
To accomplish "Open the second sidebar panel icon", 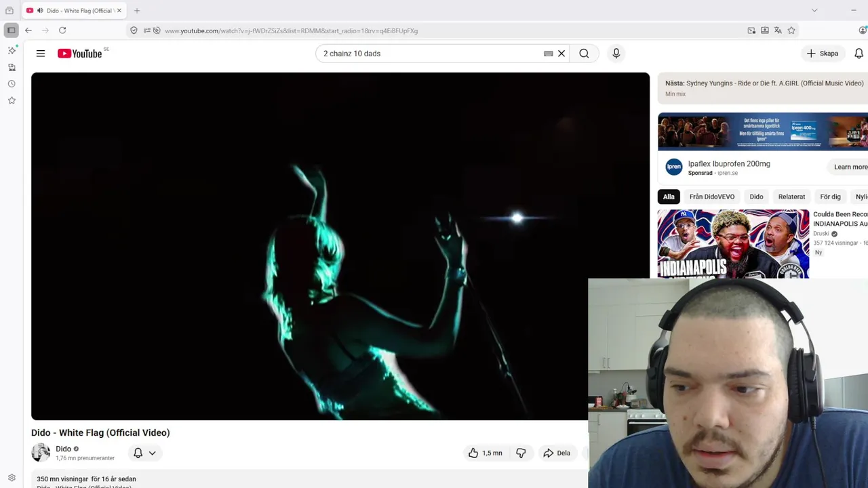I will click(12, 67).
